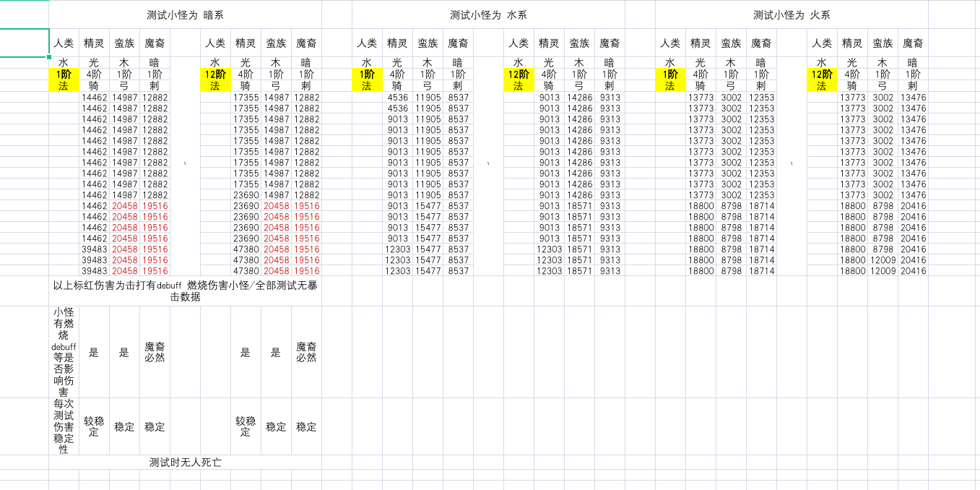This screenshot has width=980, height=490.
Task: Select the rightmost "魔裔必然" cell
Action: point(306,352)
